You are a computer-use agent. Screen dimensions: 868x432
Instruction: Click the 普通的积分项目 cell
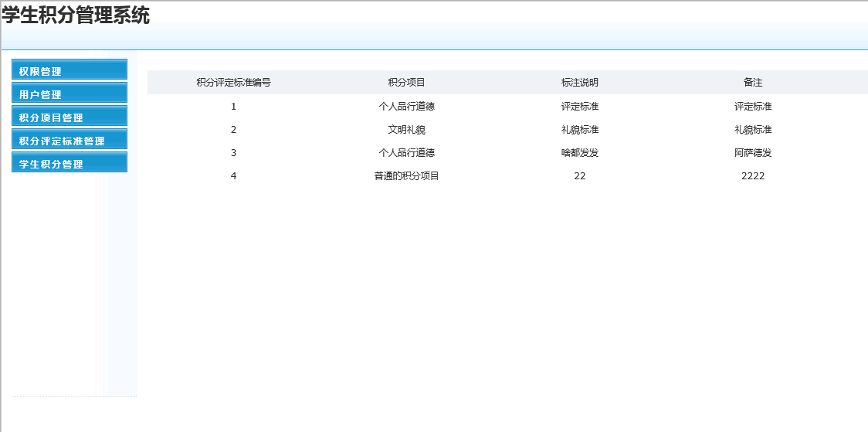(x=407, y=176)
